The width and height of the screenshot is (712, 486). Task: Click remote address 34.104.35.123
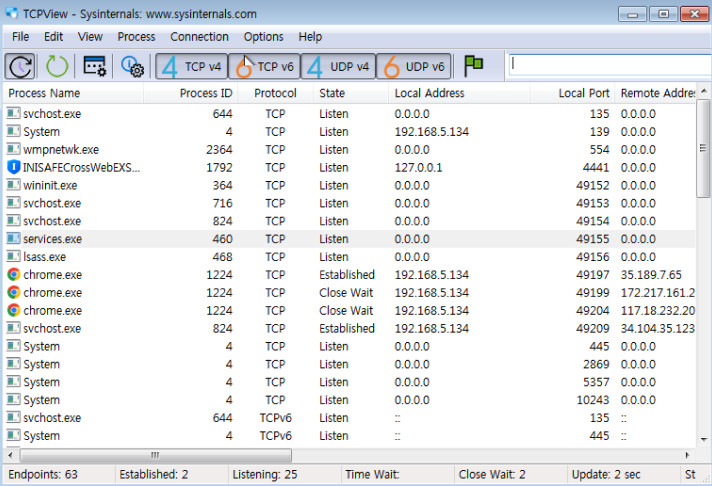point(658,328)
